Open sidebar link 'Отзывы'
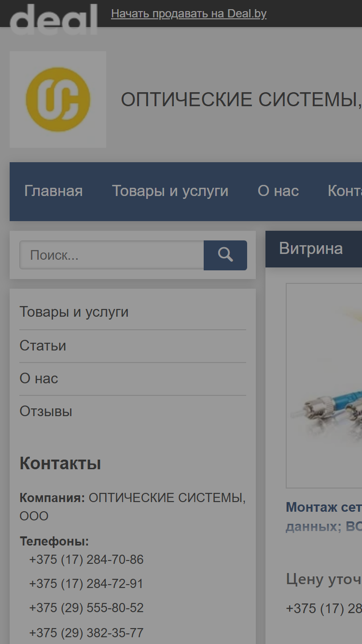Screen dimensions: 362x644 [x=46, y=411]
